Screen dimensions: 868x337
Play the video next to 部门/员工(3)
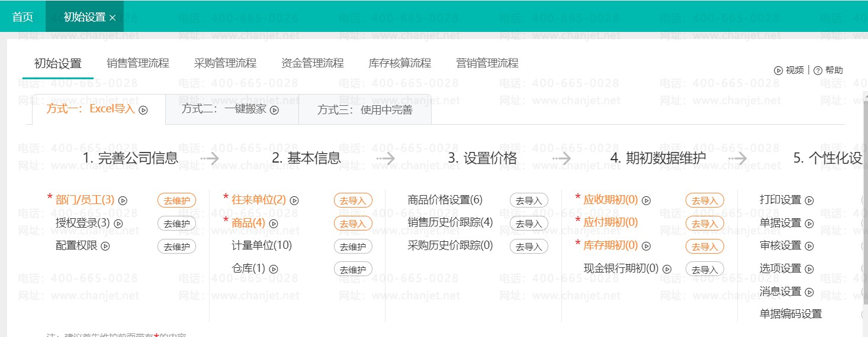click(124, 200)
